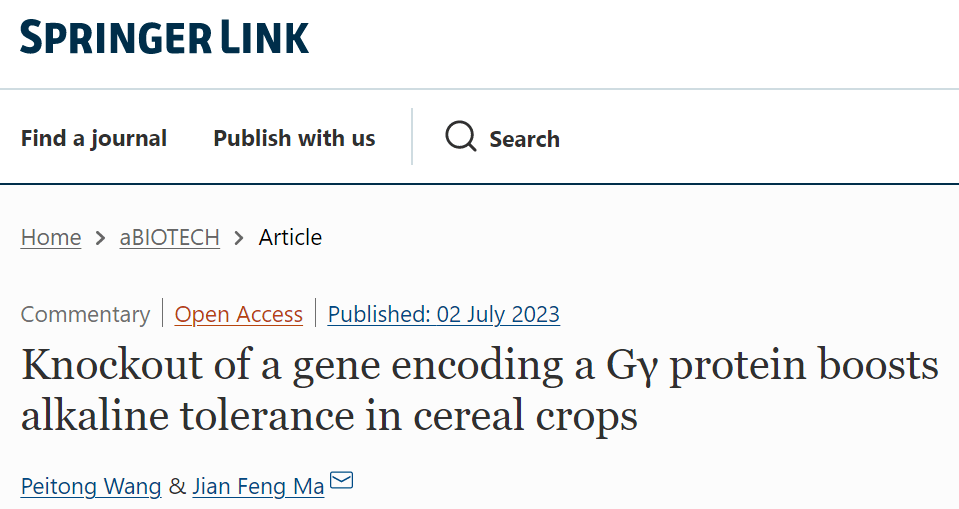This screenshot has height=509, width=959.
Task: Click the chevron before the Article breadcrumb
Action: pyautogui.click(x=239, y=237)
